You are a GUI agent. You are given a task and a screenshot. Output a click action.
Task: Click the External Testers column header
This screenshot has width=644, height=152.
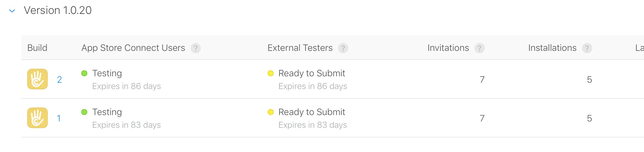pyautogui.click(x=300, y=48)
